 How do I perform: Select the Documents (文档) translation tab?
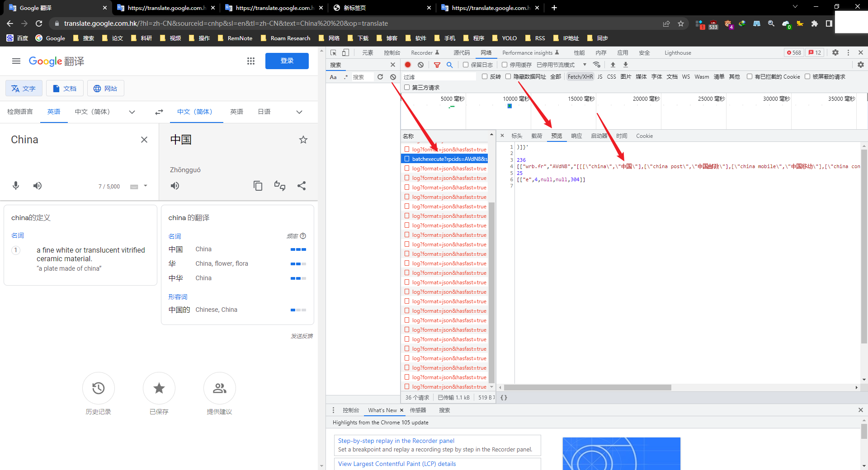click(x=65, y=88)
